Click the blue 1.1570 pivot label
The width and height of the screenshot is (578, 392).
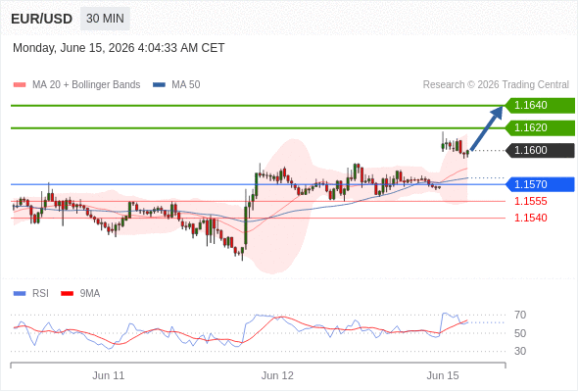click(x=540, y=184)
